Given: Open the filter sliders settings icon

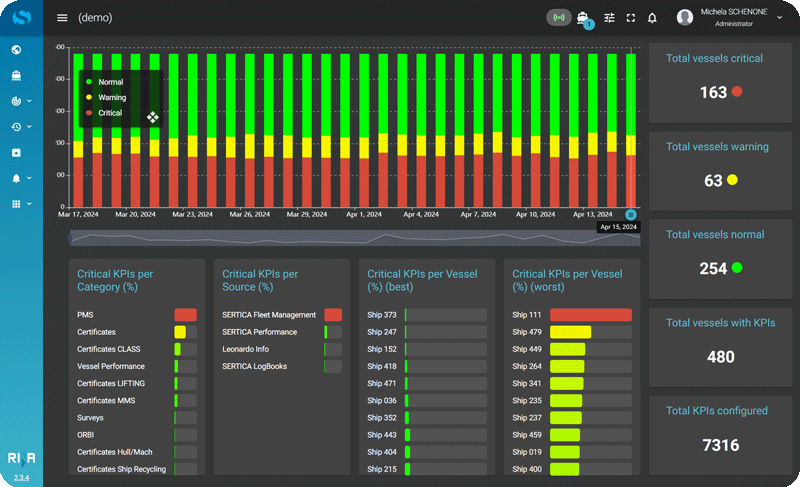Looking at the screenshot, I should click(x=609, y=18).
